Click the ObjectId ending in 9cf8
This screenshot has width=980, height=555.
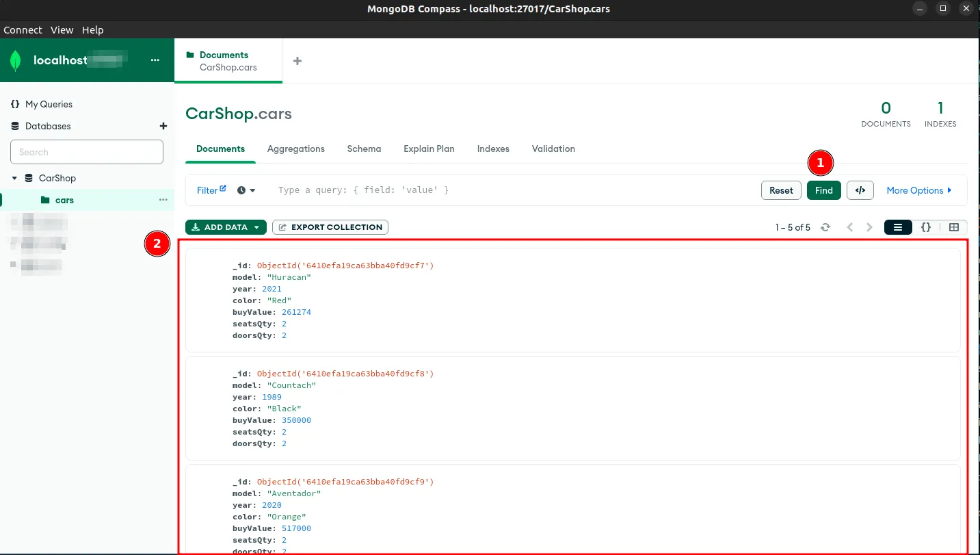pyautogui.click(x=345, y=374)
